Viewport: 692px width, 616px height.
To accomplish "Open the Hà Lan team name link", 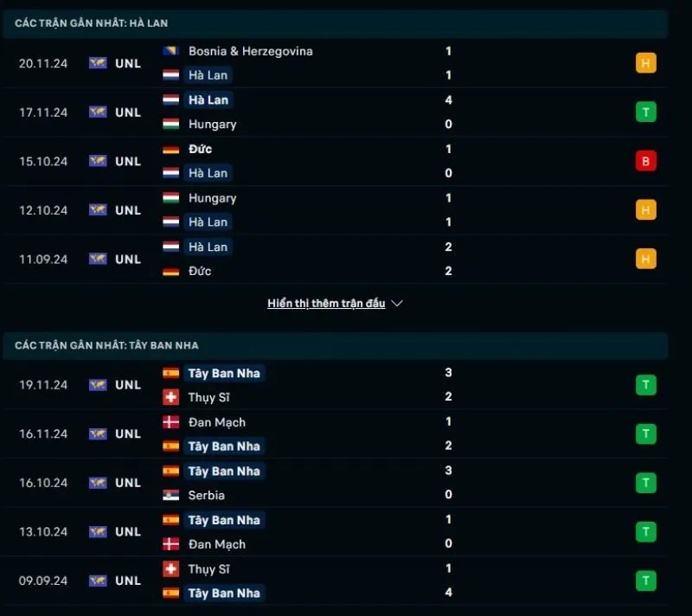I will 208,75.
